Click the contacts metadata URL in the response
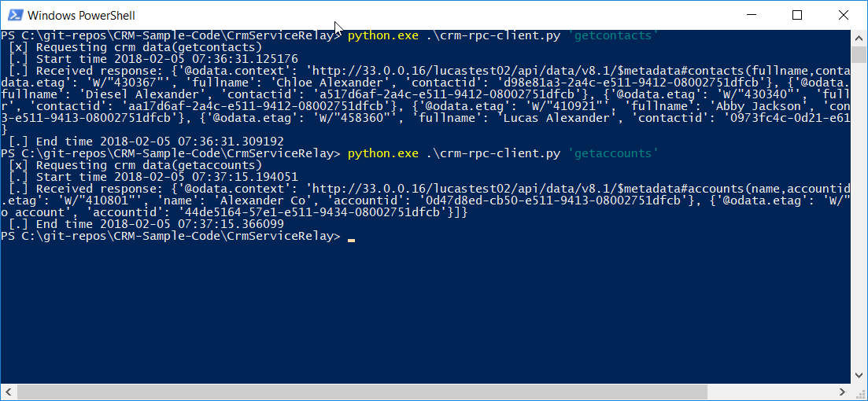 tap(582, 71)
